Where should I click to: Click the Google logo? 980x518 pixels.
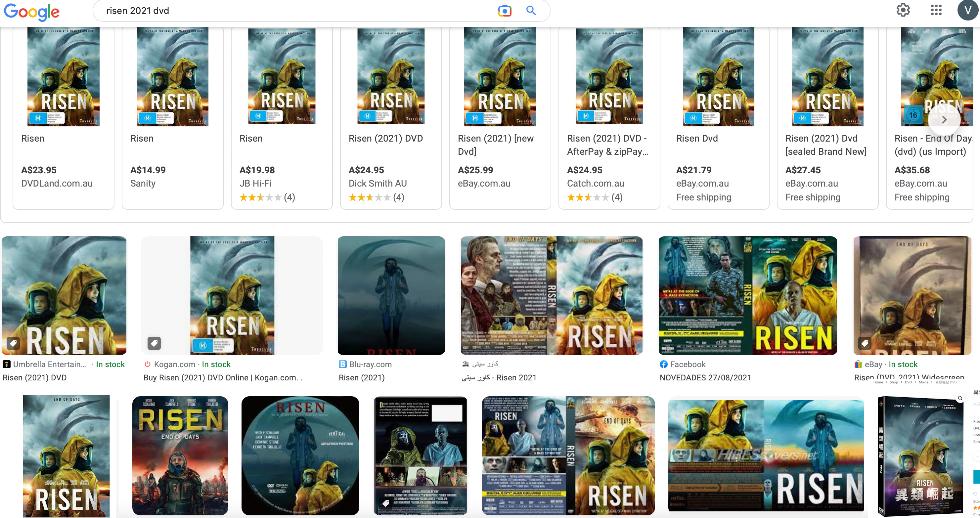point(32,12)
